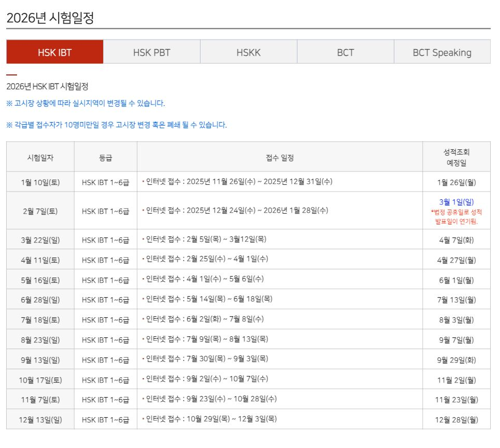The image size is (500, 448).
Task: Click HSK IBT 1~6급 in the 9월 13일 row
Action: pyautogui.click(x=106, y=360)
